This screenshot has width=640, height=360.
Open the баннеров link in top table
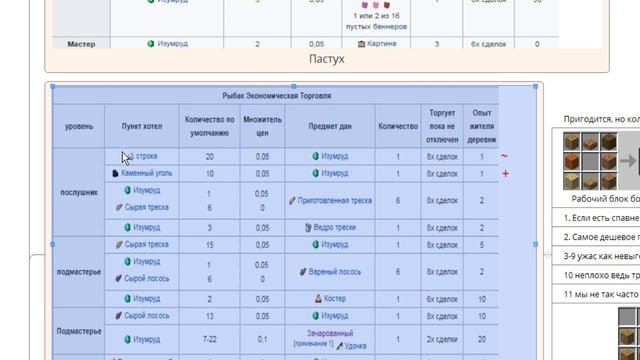[x=390, y=27]
